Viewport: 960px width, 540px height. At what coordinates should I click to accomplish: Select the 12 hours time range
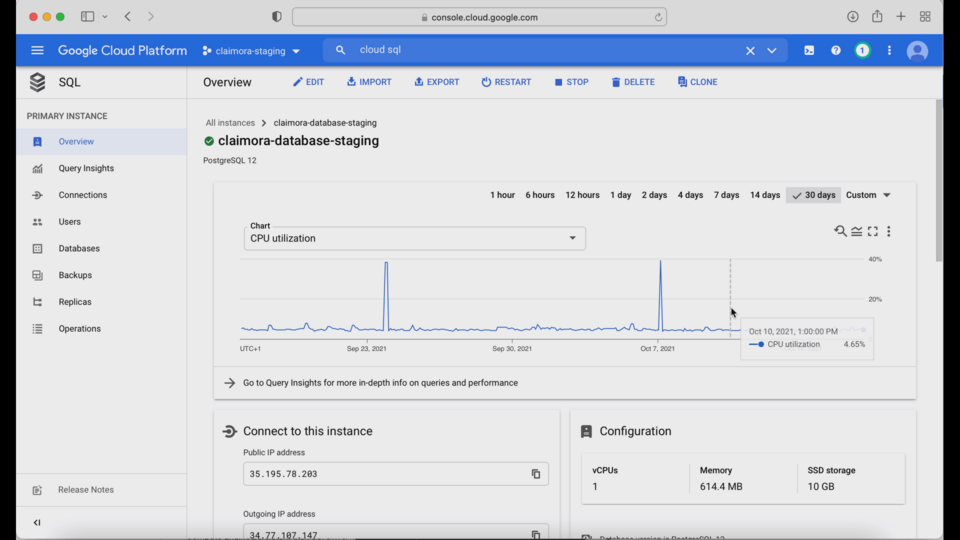[x=582, y=195]
